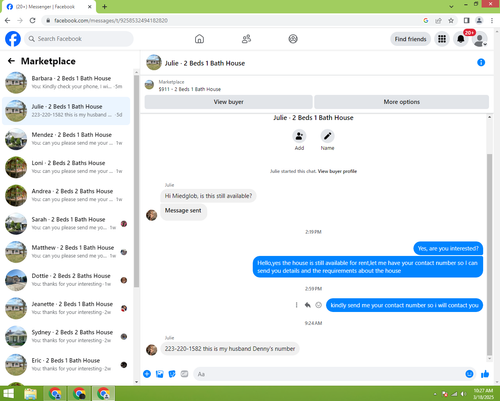The height and width of the screenshot is (401, 500).
Task: Send a thumbs up like
Action: [485, 374]
